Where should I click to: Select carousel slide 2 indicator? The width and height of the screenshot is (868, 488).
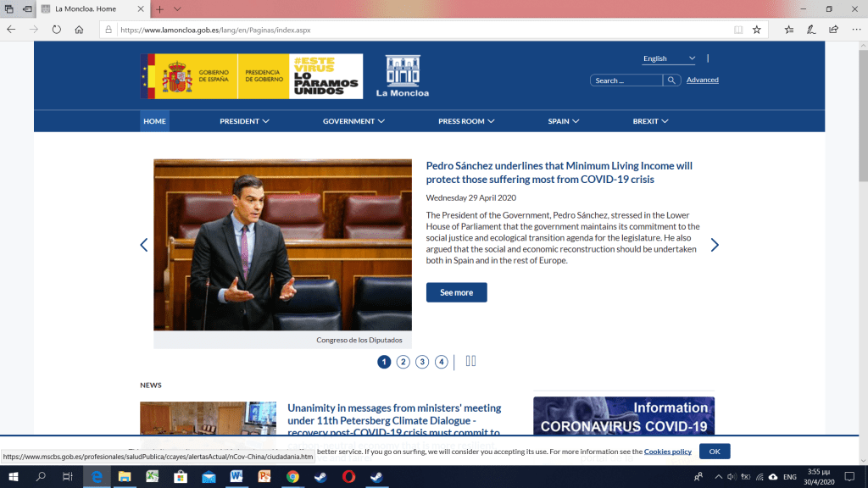pyautogui.click(x=403, y=362)
